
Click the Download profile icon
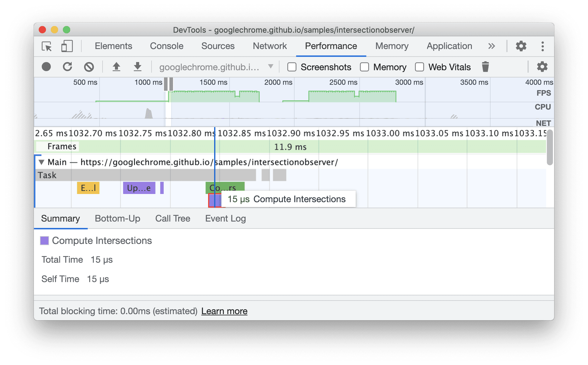click(x=135, y=67)
